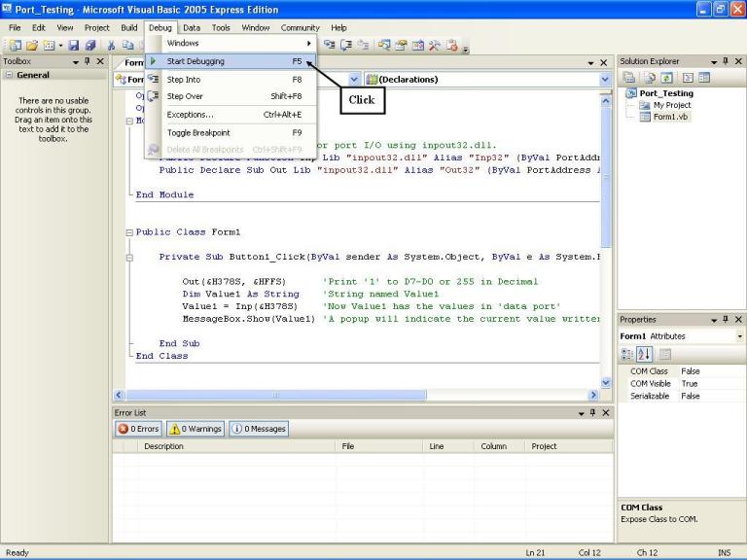Toggle auto-hide pin on Properties panel
Viewport: 747px width, 560px height.
point(726,319)
